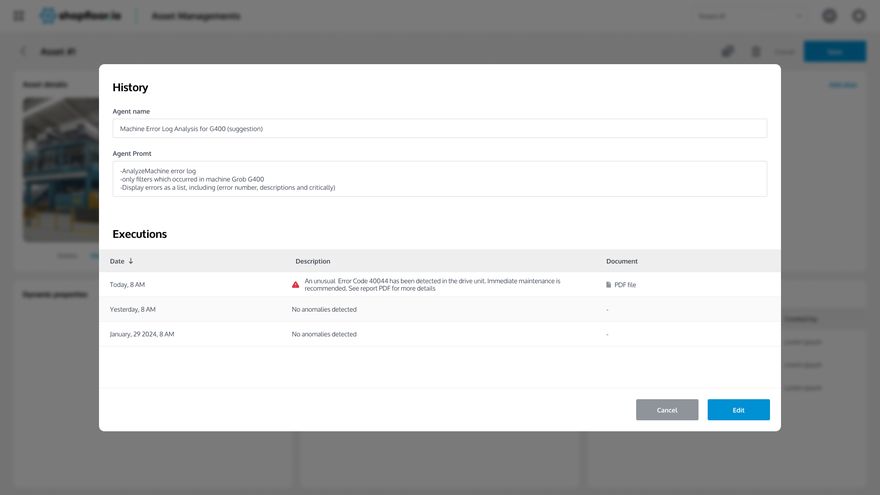Viewport: 880px width, 495px height.
Task: Click 'No anomalies detected' for Yesterday
Action: (x=324, y=309)
